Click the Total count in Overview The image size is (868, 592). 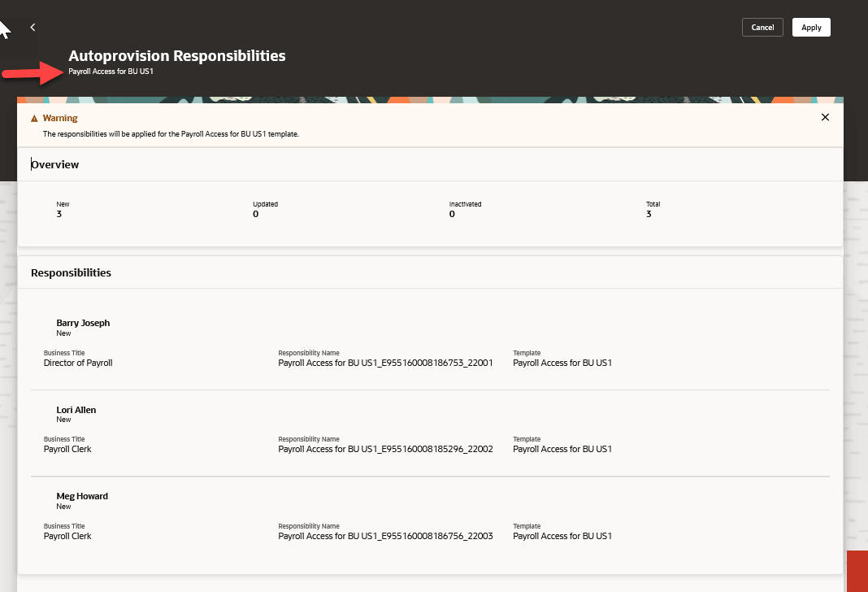click(x=649, y=214)
